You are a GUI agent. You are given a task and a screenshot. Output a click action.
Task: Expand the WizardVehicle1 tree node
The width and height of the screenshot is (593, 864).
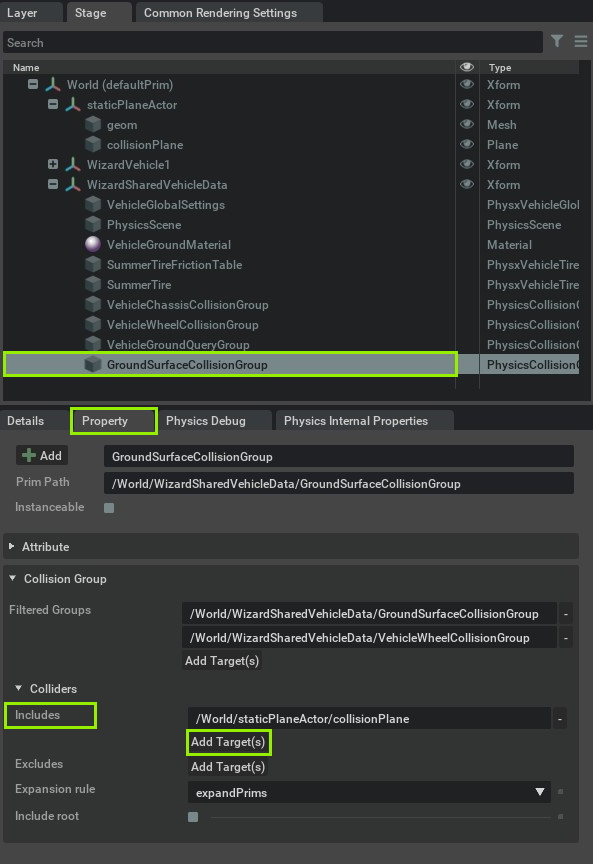tap(53, 164)
